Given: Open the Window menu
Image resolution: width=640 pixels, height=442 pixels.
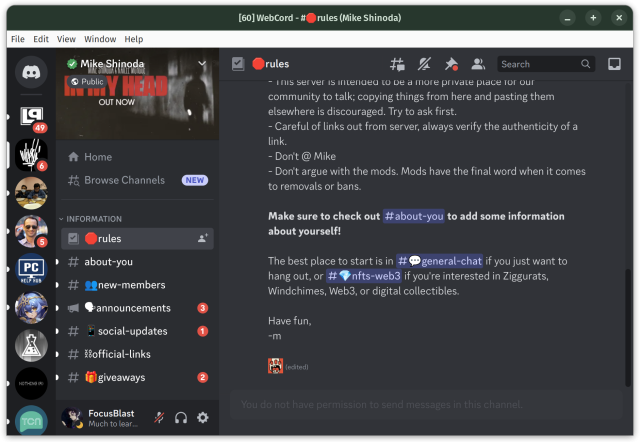Looking at the screenshot, I should (x=100, y=39).
